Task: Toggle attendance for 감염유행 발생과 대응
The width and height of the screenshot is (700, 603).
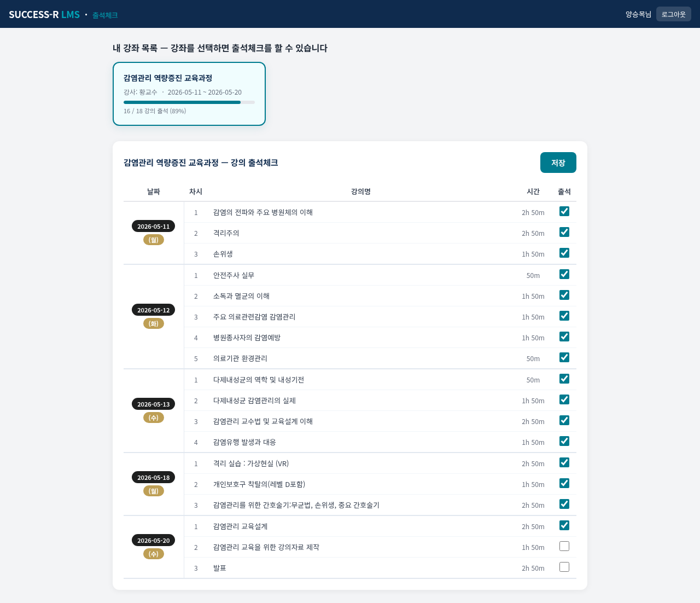Action: pyautogui.click(x=564, y=441)
